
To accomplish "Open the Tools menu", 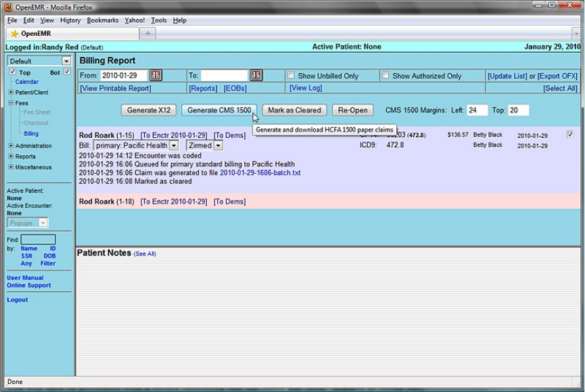I will coord(158,20).
